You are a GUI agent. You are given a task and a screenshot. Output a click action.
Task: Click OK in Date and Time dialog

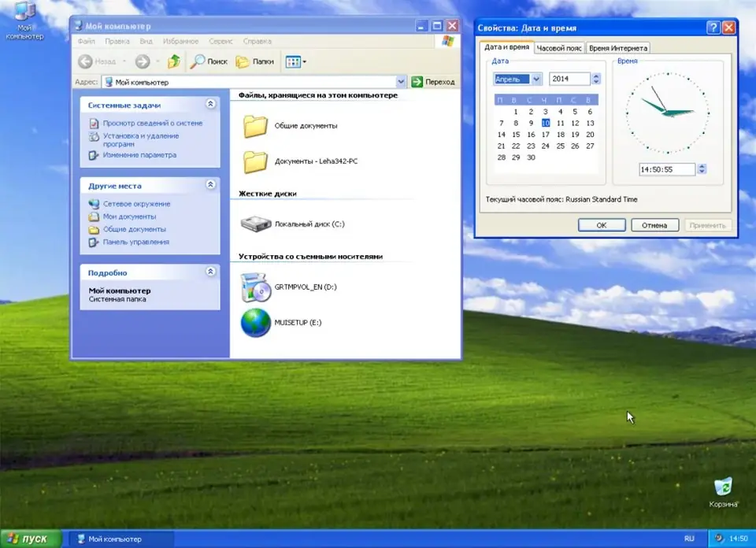pyautogui.click(x=601, y=225)
